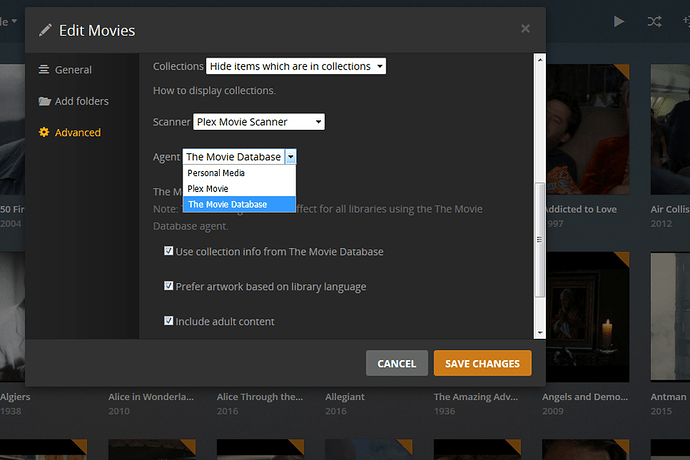690x460 pixels.
Task: Open the Air Collision movie poster
Action: [x=670, y=129]
